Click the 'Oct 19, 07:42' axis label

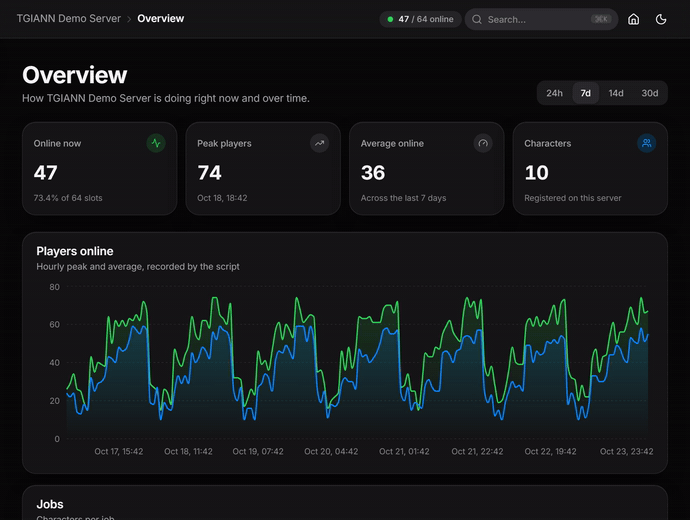pos(258,451)
